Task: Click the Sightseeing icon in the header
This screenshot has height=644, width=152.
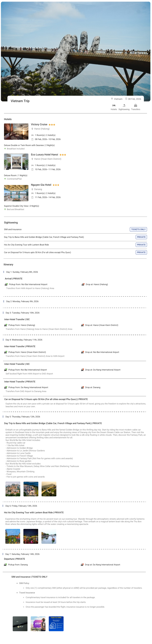Action: coord(124,105)
